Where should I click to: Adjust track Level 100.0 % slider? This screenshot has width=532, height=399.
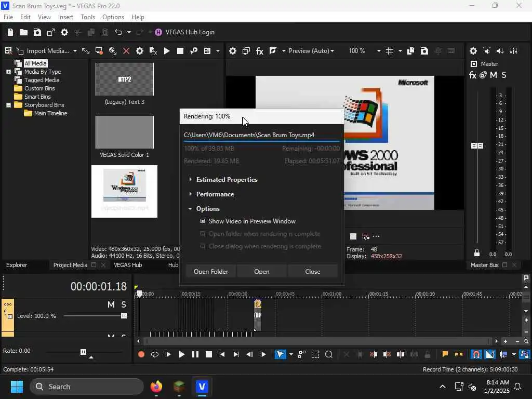tap(124, 316)
